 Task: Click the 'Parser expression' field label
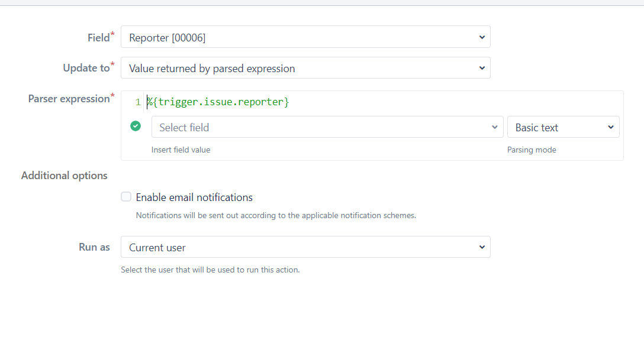pyautogui.click(x=69, y=99)
